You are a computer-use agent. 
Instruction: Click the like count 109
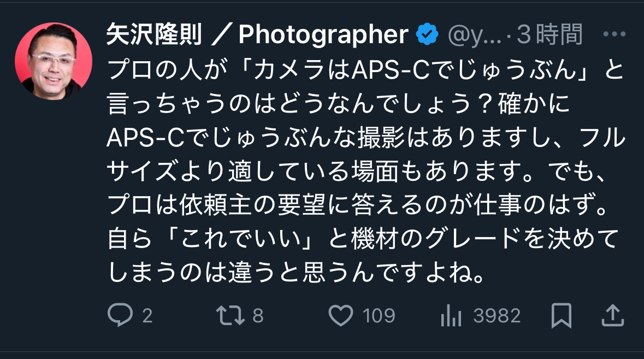(378, 316)
